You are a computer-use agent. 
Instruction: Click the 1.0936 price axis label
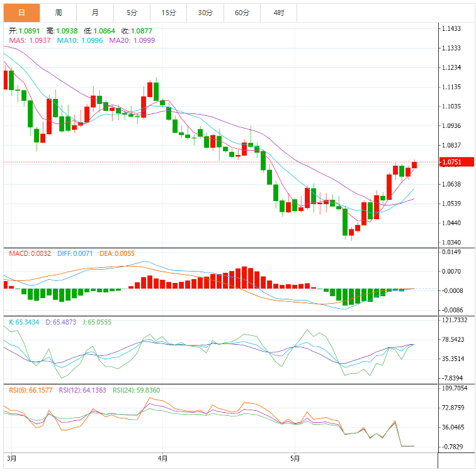point(451,126)
